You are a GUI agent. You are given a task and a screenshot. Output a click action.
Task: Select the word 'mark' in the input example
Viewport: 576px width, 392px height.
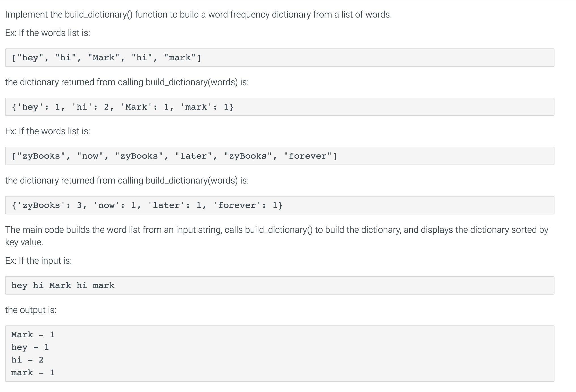click(x=103, y=285)
